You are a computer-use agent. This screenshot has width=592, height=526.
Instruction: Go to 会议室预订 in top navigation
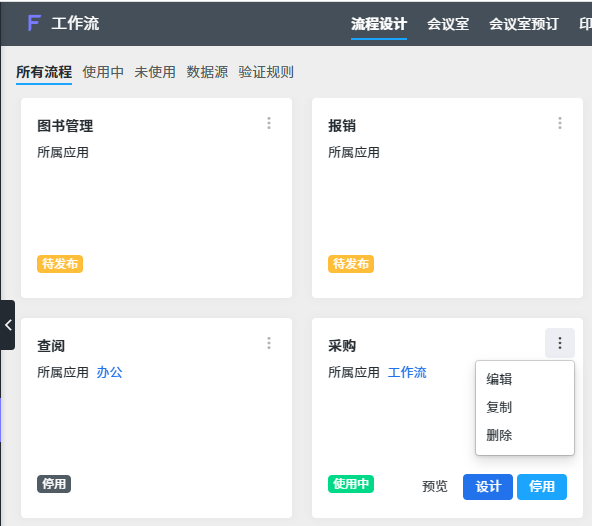pos(524,24)
